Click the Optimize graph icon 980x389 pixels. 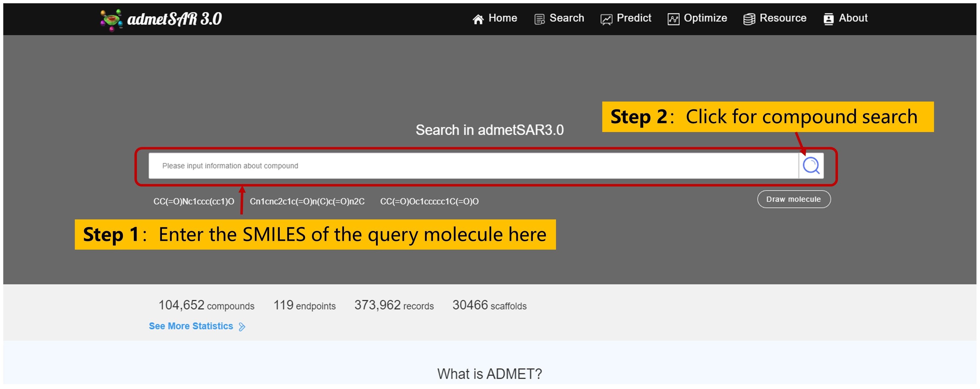(x=673, y=19)
